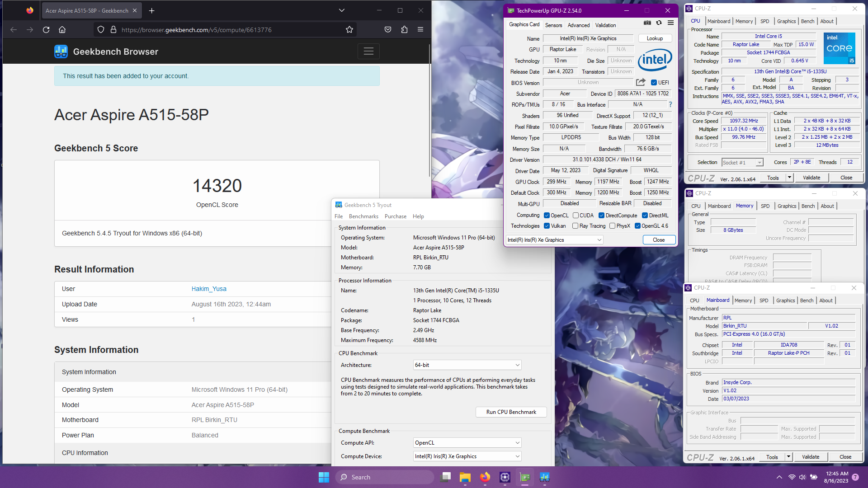Switch to the GPU-Z Advanced tab

(579, 25)
